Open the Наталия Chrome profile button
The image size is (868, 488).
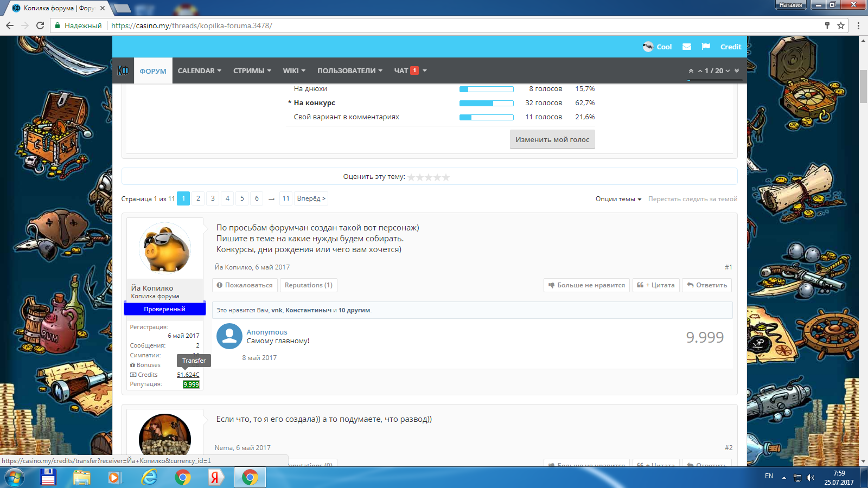point(791,5)
